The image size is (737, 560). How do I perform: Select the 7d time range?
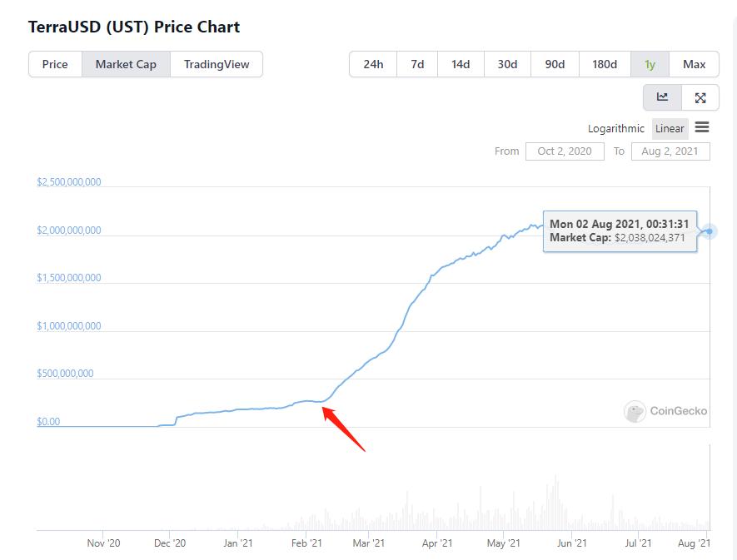click(417, 64)
